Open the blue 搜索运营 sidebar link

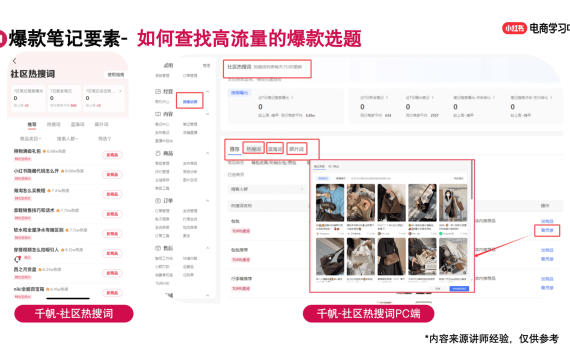(x=190, y=101)
